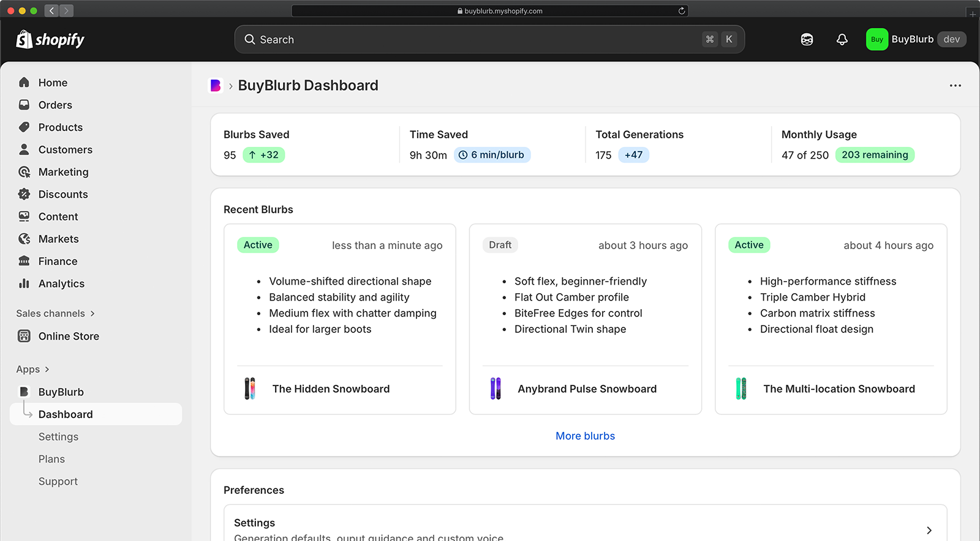Go forward with the browser forward arrow
Viewport: 980px width, 541px height.
pyautogui.click(x=66, y=10)
